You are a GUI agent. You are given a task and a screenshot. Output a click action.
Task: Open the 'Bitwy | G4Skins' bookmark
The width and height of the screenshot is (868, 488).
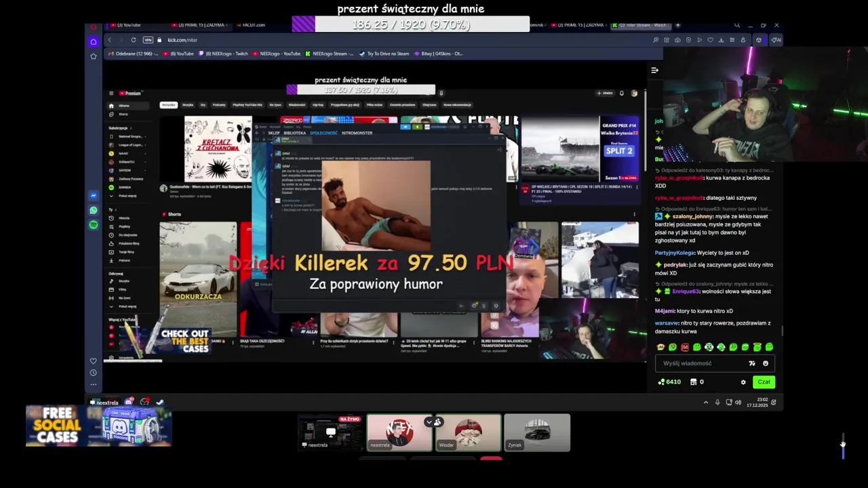[437, 54]
